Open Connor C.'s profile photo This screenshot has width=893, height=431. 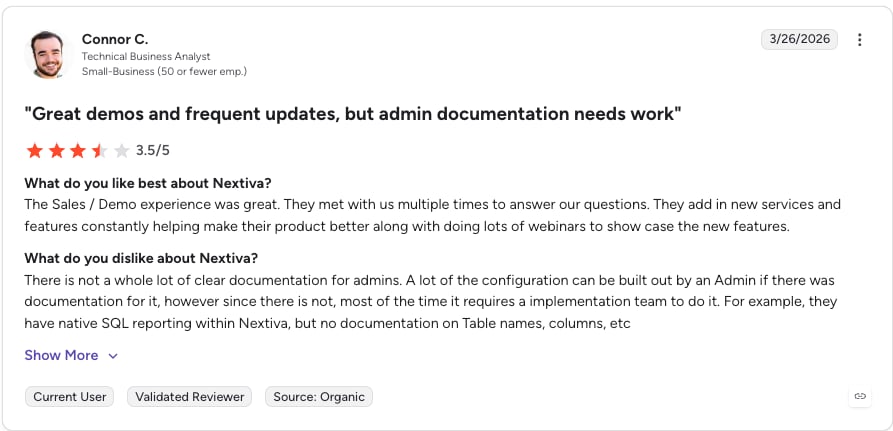[x=47, y=54]
